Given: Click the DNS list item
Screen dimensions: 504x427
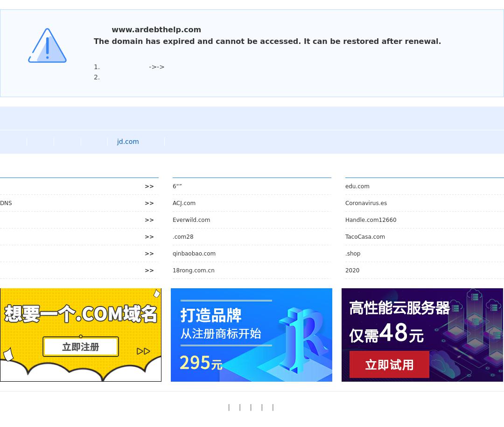Looking at the screenshot, I should click(6, 203).
